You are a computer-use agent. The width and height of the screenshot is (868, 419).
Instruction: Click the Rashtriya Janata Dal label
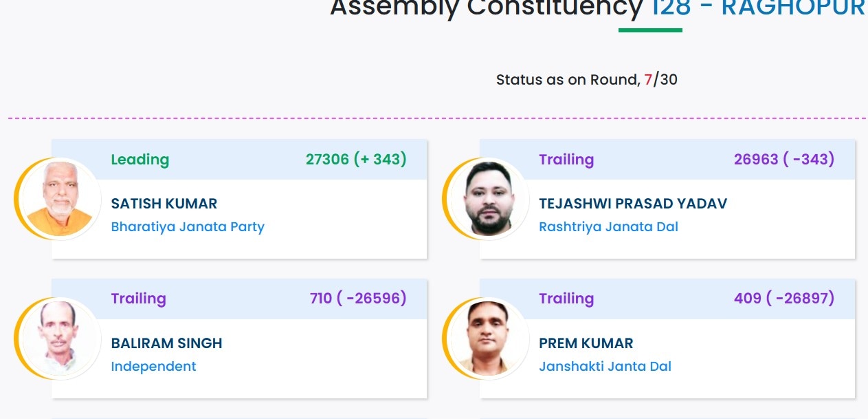click(x=608, y=226)
